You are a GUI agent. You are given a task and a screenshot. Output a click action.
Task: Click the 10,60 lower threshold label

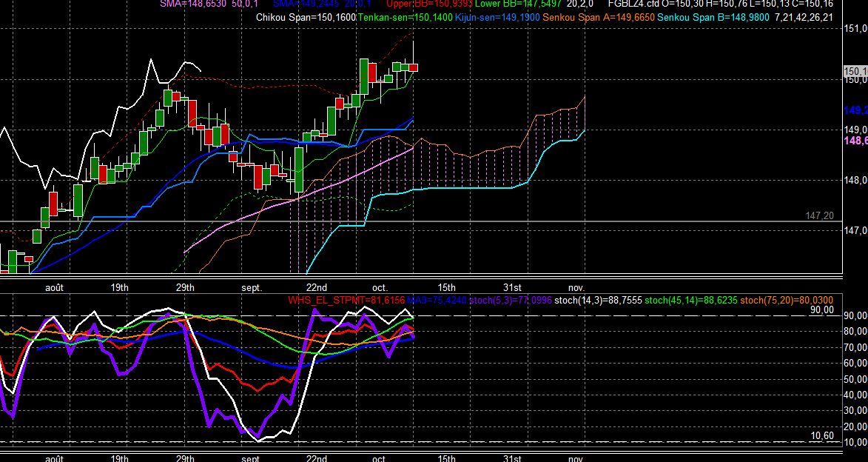pyautogui.click(x=822, y=436)
